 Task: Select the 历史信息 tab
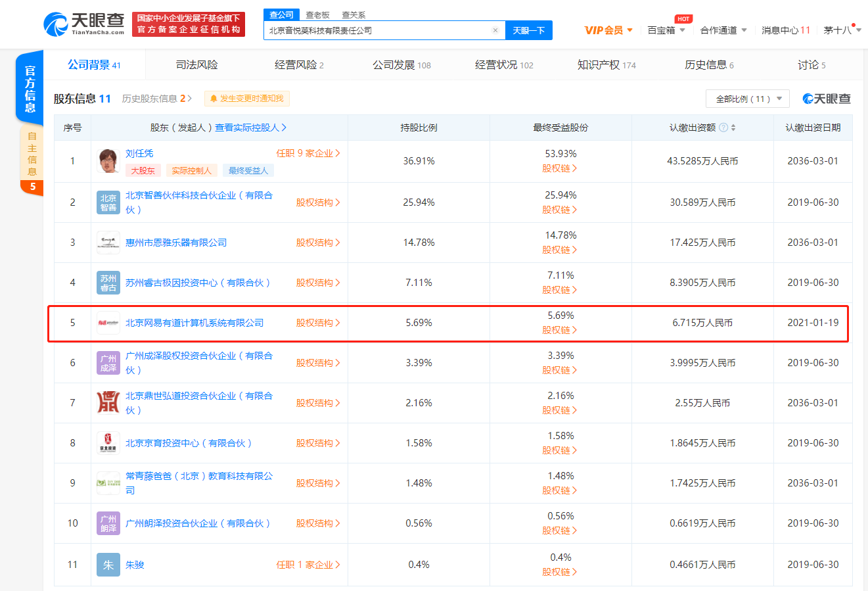709,64
